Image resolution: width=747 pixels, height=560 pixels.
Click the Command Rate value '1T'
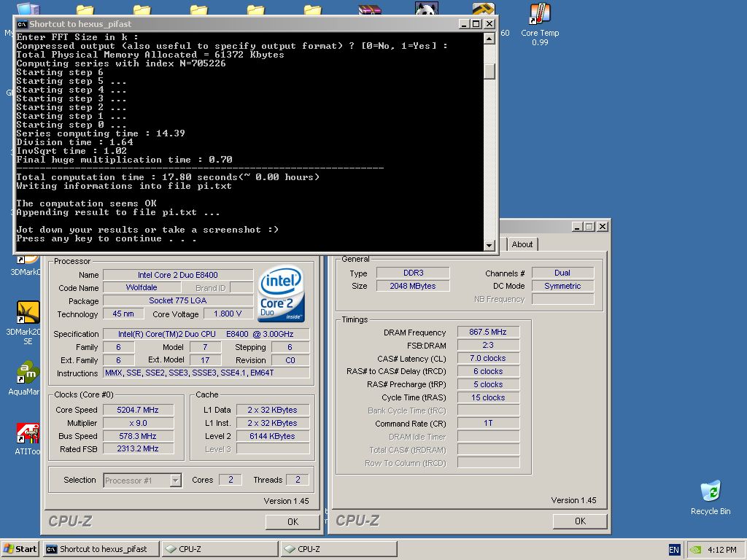click(x=488, y=423)
